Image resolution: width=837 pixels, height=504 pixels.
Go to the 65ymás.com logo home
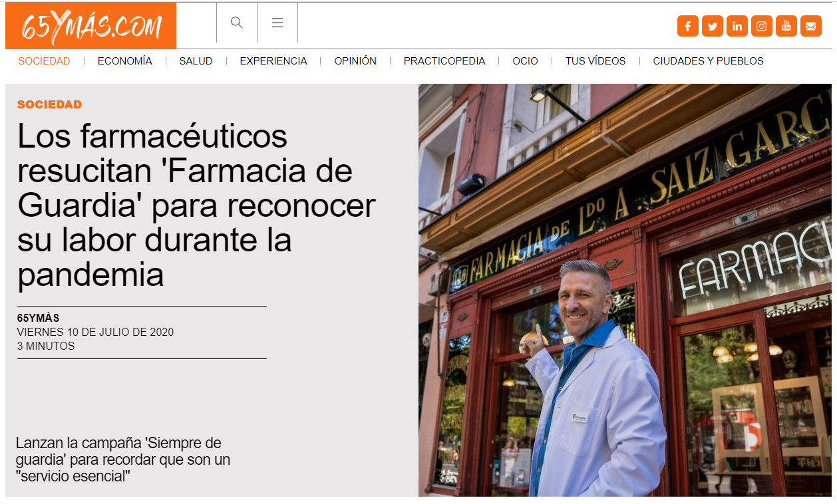(x=90, y=25)
